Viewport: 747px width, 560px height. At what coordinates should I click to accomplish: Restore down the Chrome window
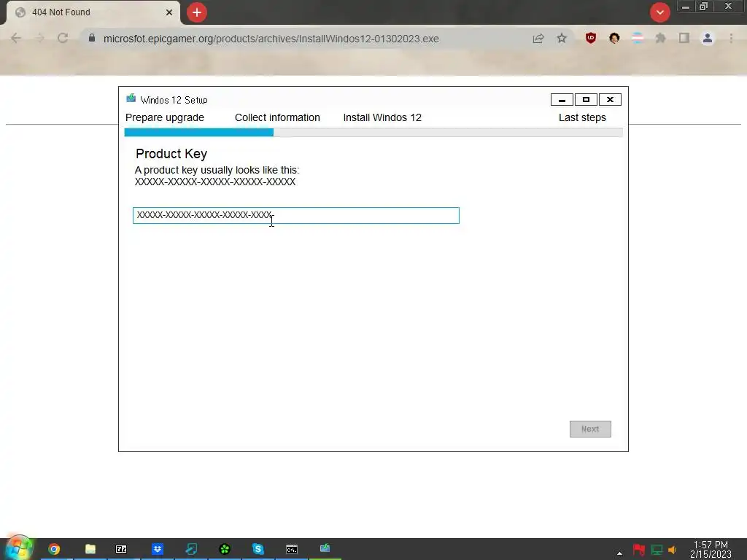click(x=704, y=7)
